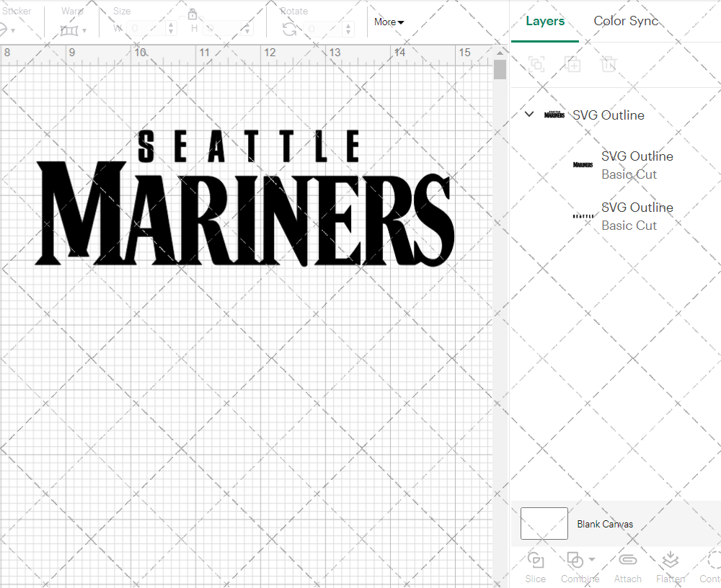This screenshot has height=588, width=721.
Task: Delete selected layer with the trash icon
Action: (609, 64)
